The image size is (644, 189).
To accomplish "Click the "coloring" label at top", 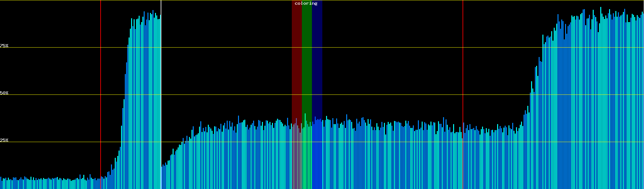I will pyautogui.click(x=306, y=3).
